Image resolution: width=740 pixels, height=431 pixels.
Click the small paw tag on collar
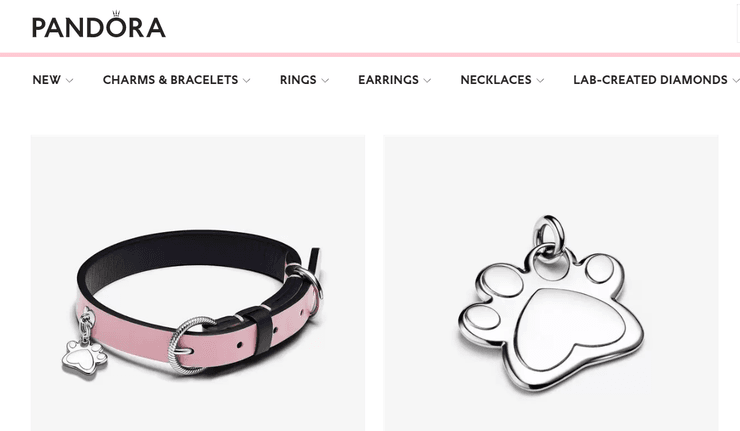point(84,357)
